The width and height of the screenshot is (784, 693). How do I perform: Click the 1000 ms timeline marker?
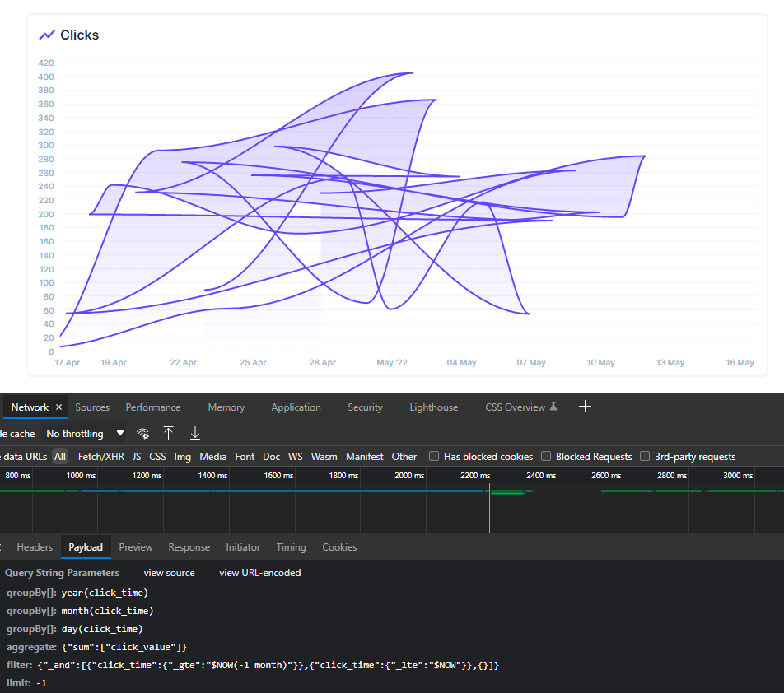click(81, 475)
